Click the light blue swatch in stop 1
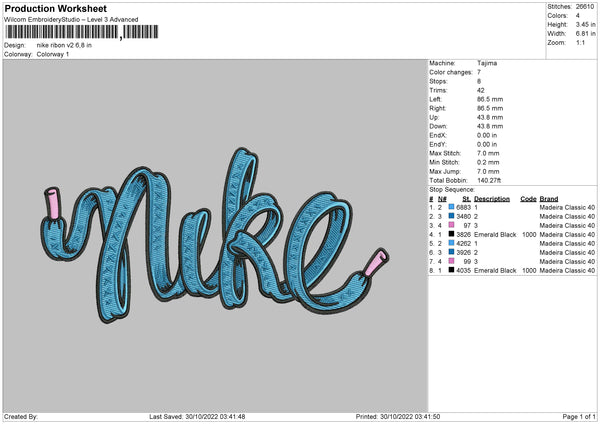 452,207
